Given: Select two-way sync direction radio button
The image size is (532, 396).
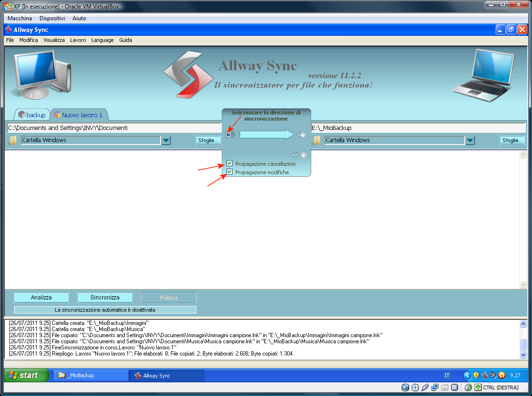Looking at the screenshot, I should (304, 155).
